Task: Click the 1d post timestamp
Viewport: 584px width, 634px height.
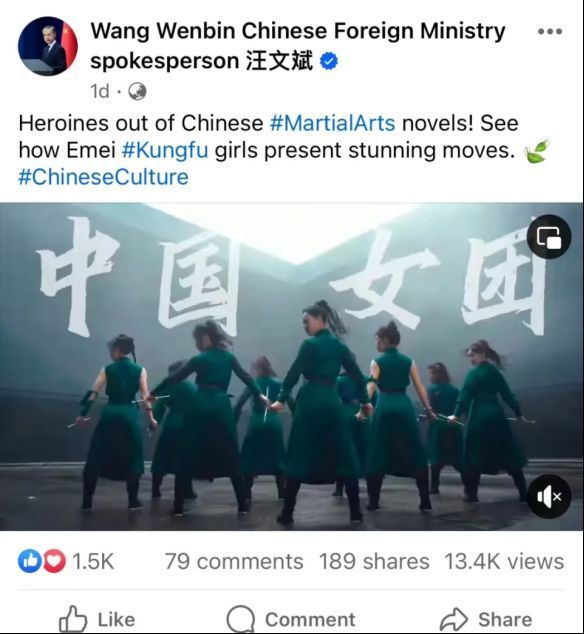Action: [100, 91]
